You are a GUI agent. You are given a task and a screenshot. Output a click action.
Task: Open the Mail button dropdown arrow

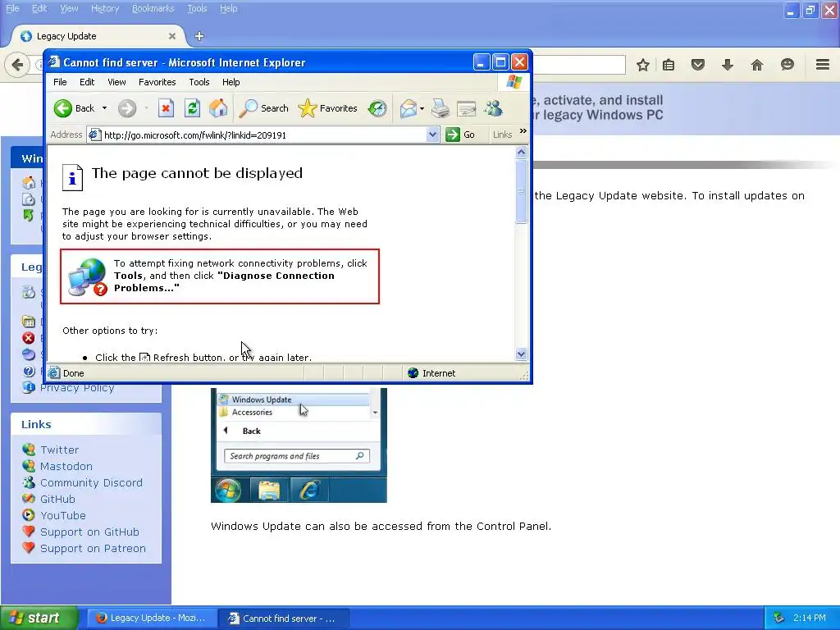pos(422,108)
